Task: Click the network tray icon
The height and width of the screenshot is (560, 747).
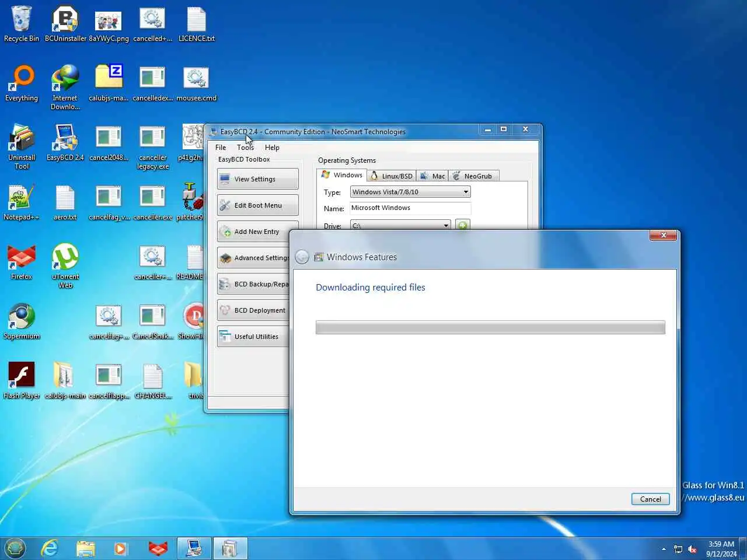Action: (x=678, y=549)
